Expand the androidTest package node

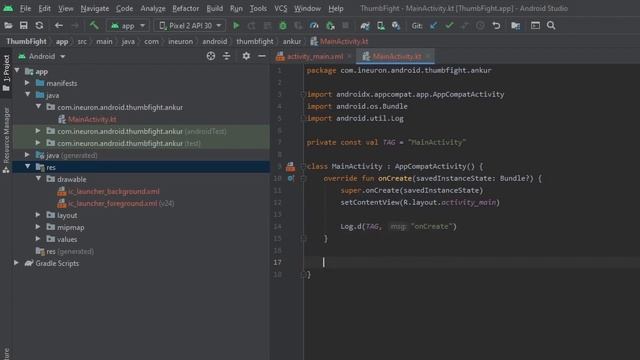coord(38,131)
